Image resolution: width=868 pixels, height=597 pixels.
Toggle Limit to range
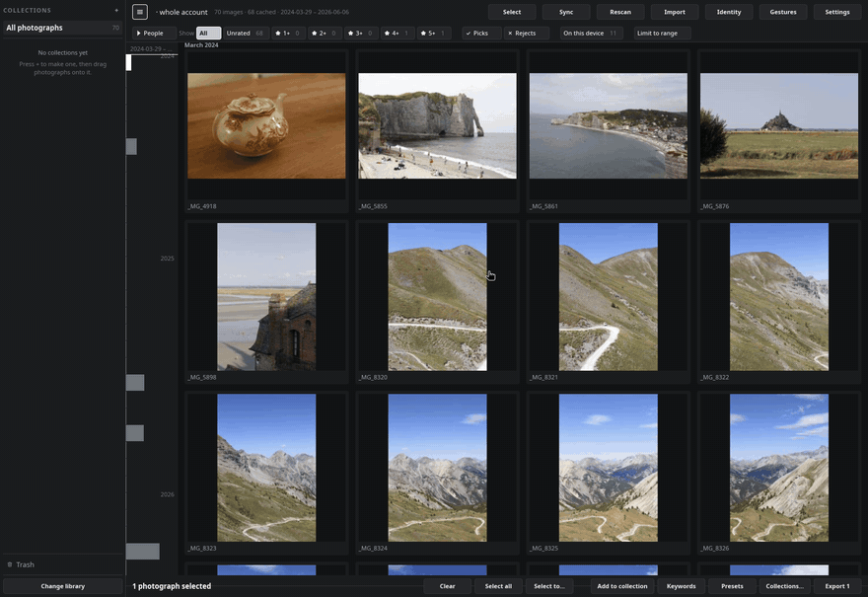pyautogui.click(x=662, y=34)
